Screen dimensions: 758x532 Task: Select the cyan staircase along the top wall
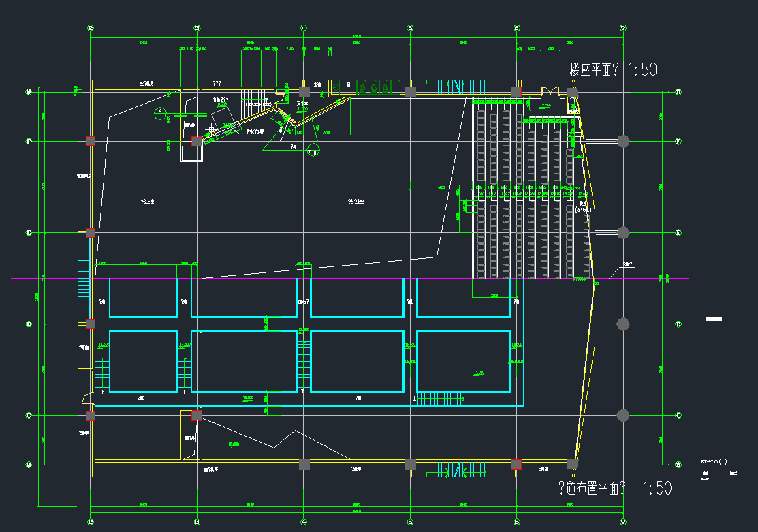(457, 87)
